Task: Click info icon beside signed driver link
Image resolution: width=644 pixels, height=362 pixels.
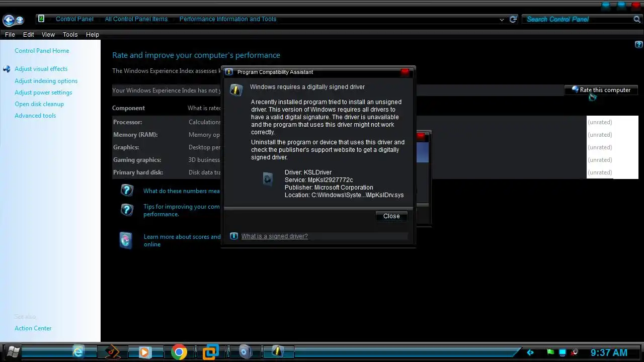Action: [x=233, y=236]
